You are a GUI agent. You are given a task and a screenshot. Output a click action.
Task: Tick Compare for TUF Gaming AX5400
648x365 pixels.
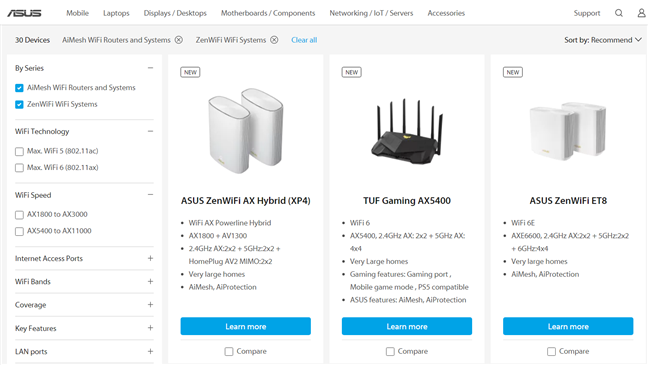pyautogui.click(x=390, y=351)
